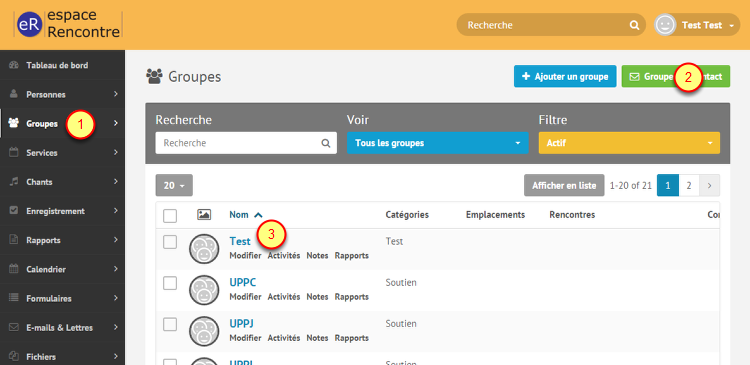Click the Emplacements column header
The image size is (750, 365).
pos(496,215)
